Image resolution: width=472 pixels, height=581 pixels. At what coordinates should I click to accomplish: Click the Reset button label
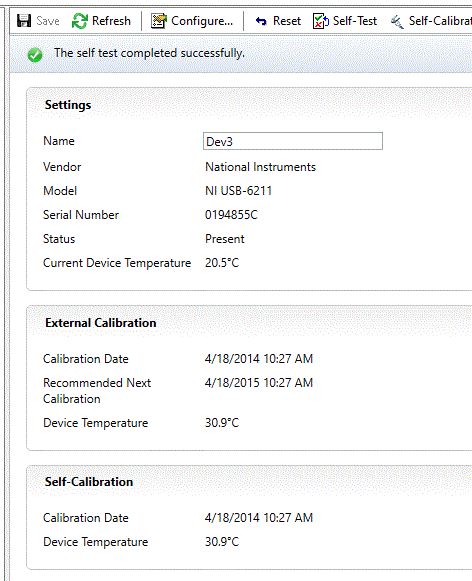[x=287, y=21]
